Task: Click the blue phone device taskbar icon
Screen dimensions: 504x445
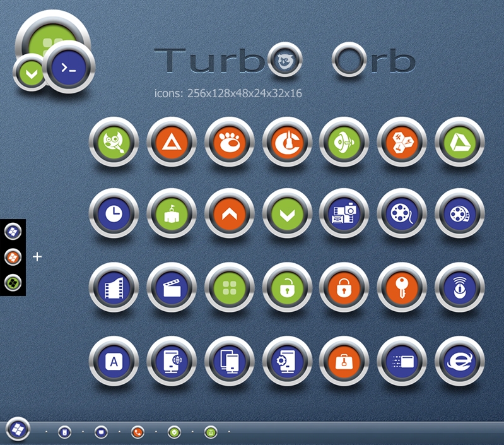Action: (x=64, y=432)
